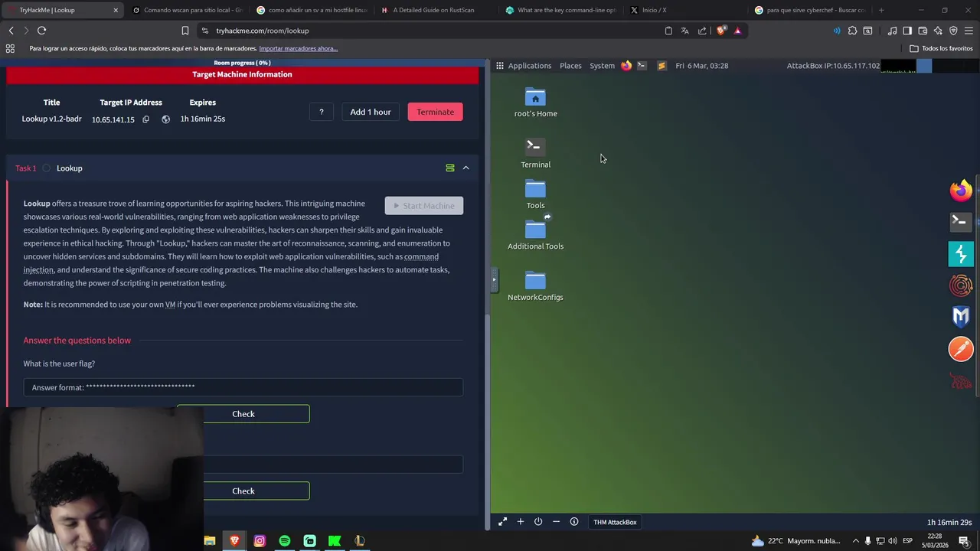The height and width of the screenshot is (551, 980).
Task: Open Brave VPN shield icon
Action: point(953,31)
